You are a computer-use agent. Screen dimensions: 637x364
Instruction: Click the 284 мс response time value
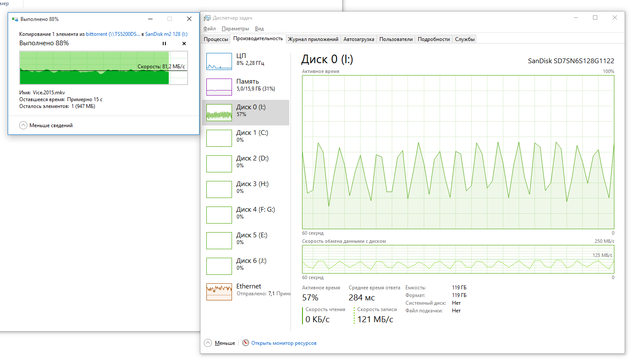pos(361,298)
